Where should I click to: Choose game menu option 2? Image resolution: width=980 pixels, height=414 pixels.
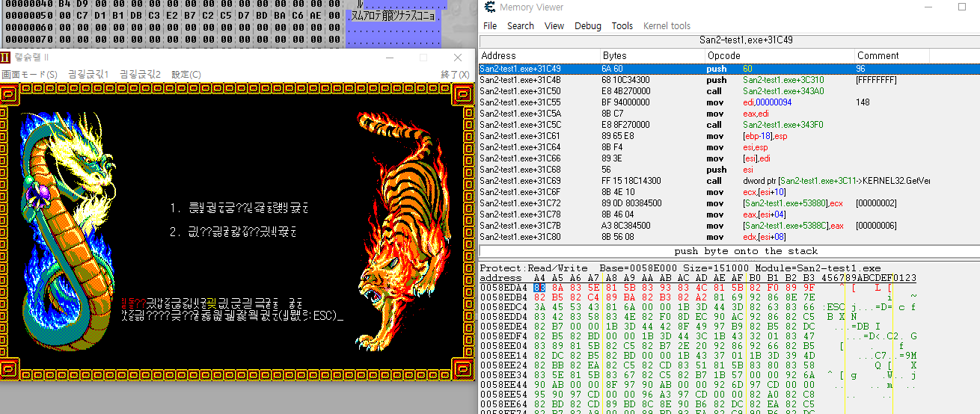pos(233,232)
